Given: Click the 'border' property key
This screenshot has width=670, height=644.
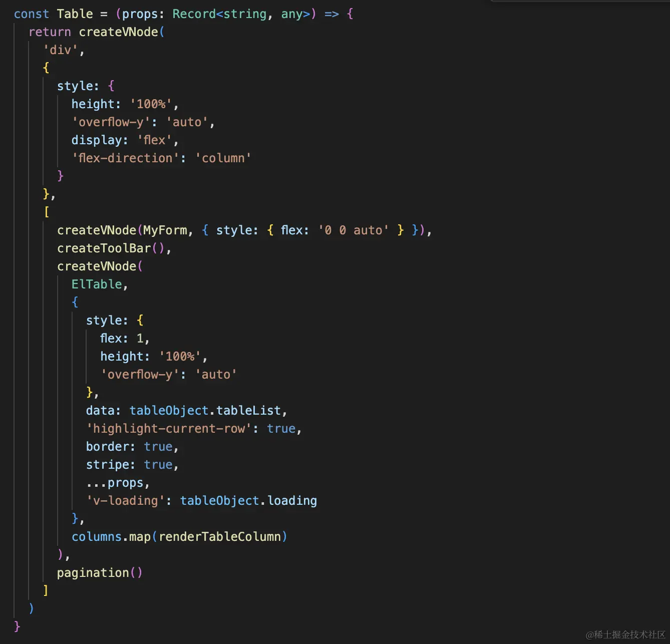Looking at the screenshot, I should click(x=108, y=447).
